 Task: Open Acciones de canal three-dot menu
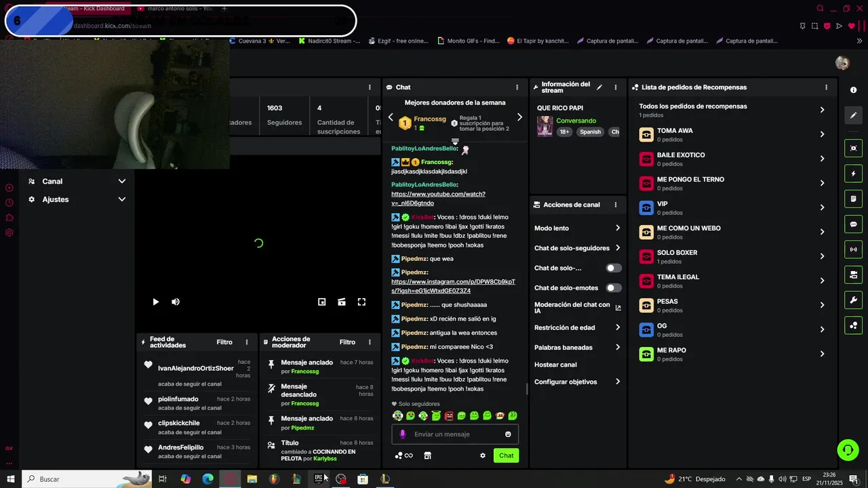[616, 205]
